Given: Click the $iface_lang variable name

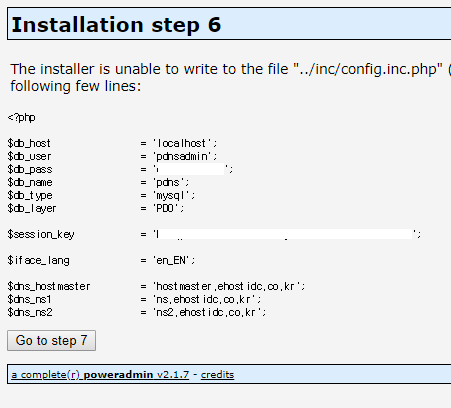Looking at the screenshot, I should click(38, 260).
